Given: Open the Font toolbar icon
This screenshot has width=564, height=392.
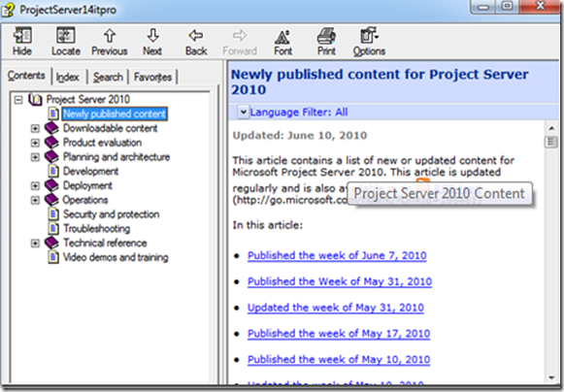Looking at the screenshot, I should coord(282,37).
